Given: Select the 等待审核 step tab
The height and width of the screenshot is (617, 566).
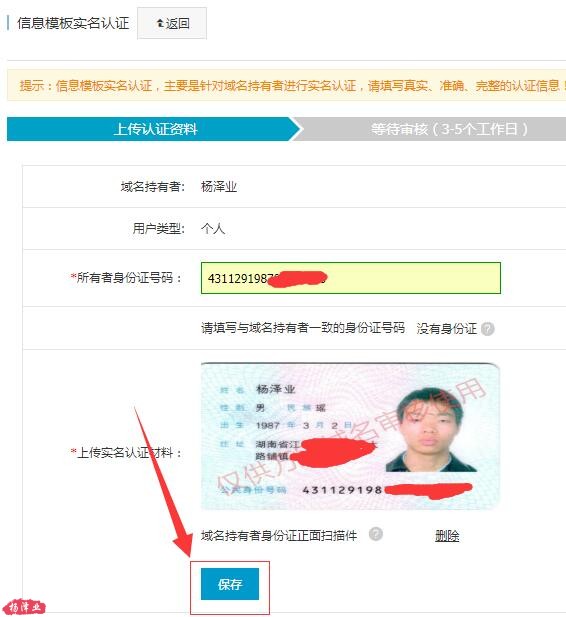Looking at the screenshot, I should [433, 129].
